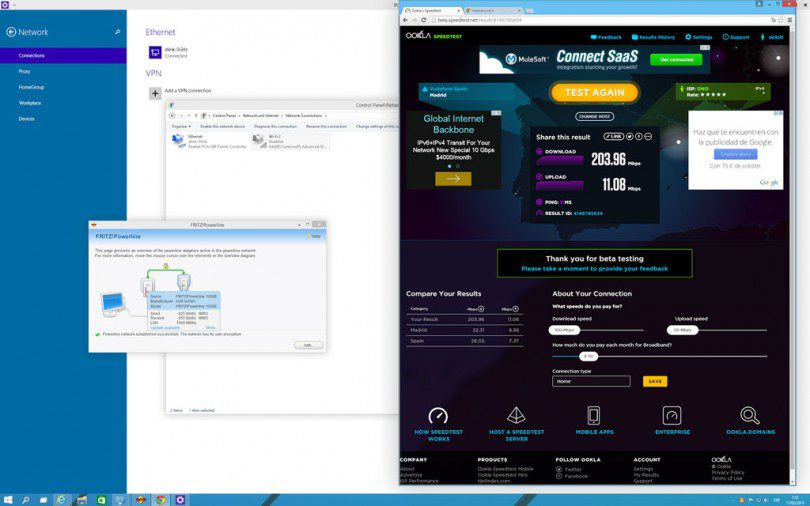Click the beta.speedtest.net address bar
Screen dimensions: 810x506
tap(599, 20)
